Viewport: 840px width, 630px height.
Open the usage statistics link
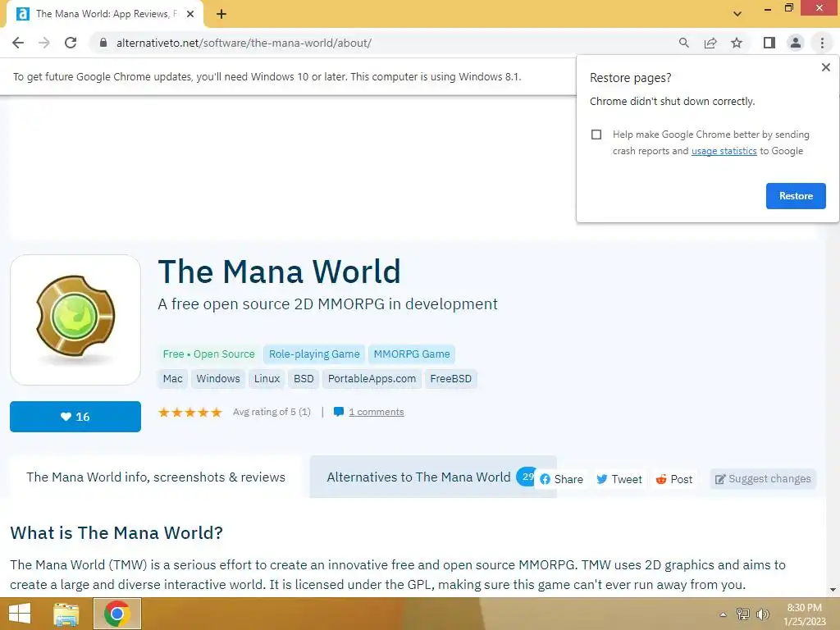click(724, 151)
